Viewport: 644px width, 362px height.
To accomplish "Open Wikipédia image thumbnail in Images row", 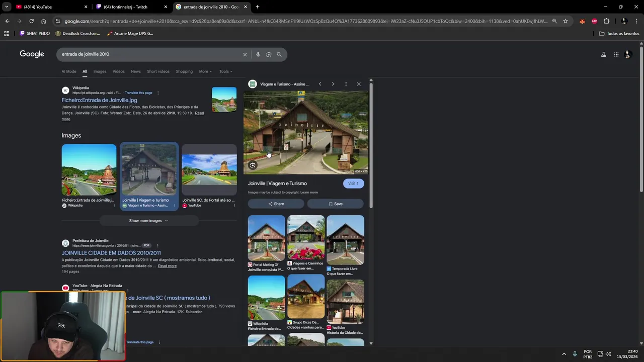I will click(x=89, y=170).
